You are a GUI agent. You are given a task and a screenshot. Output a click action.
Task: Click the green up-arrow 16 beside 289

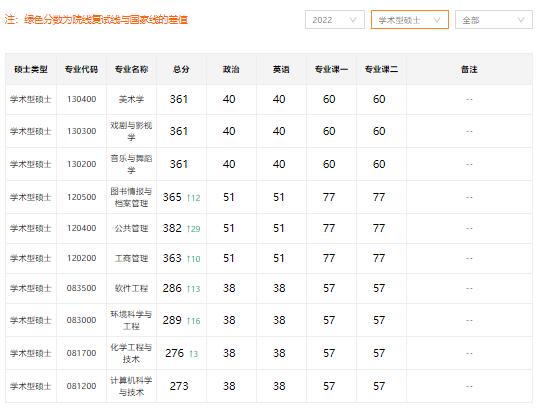click(x=194, y=321)
